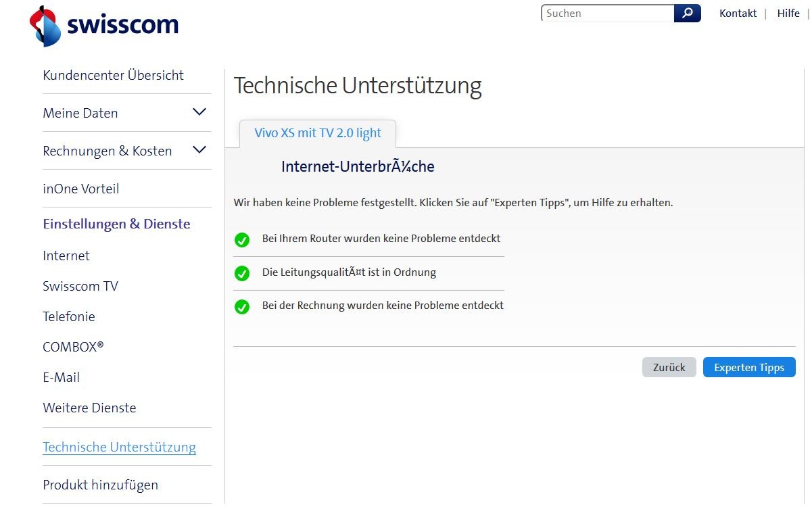Viewport: 812px width, 507px height.
Task: Open the Hilfe link
Action: click(788, 14)
